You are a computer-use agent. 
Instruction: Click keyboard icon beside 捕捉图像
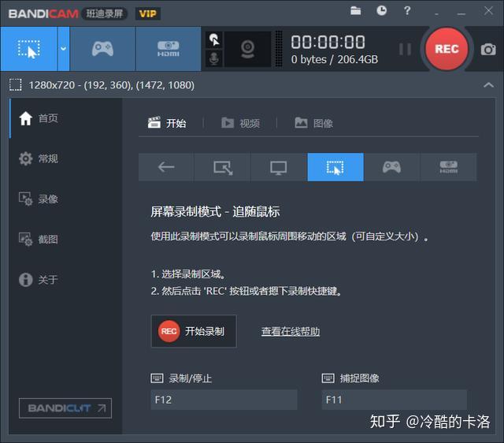click(328, 378)
